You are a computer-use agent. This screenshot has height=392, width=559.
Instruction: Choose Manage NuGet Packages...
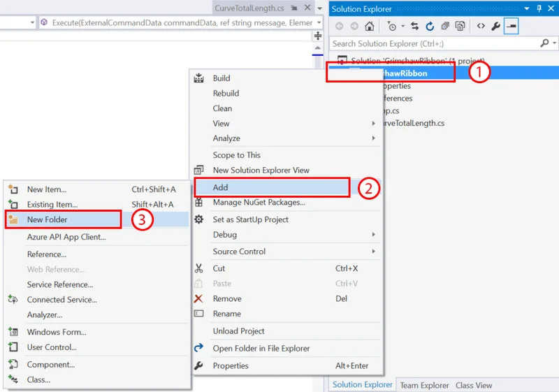(x=288, y=203)
